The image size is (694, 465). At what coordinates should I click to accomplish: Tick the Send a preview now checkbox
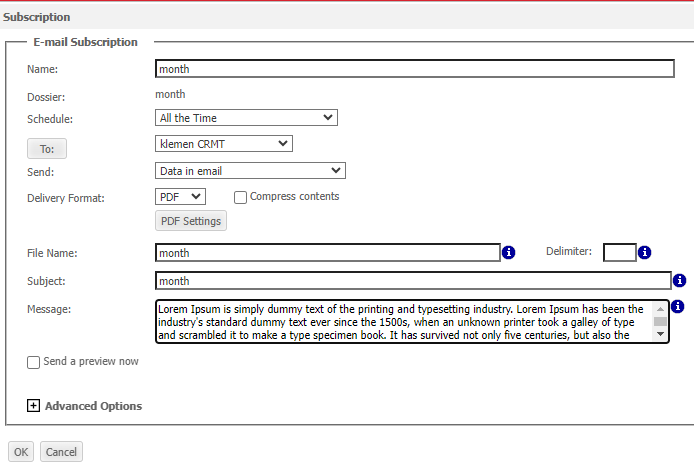[x=33, y=362]
